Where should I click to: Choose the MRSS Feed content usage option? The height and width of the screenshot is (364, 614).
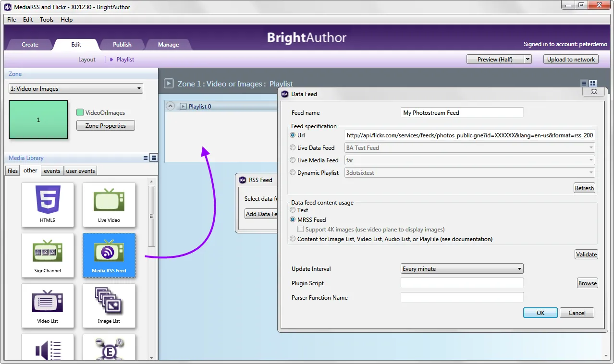[293, 220]
